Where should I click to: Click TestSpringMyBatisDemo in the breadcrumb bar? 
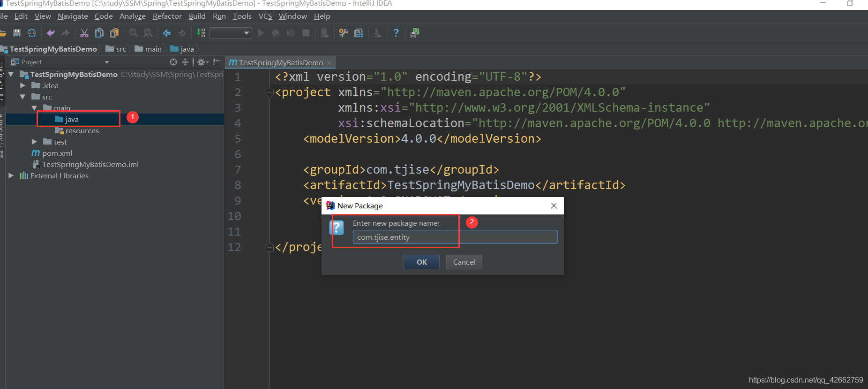coord(49,49)
